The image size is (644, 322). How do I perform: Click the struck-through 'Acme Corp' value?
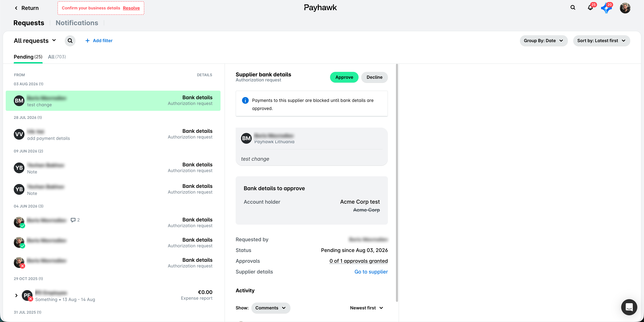pyautogui.click(x=366, y=210)
